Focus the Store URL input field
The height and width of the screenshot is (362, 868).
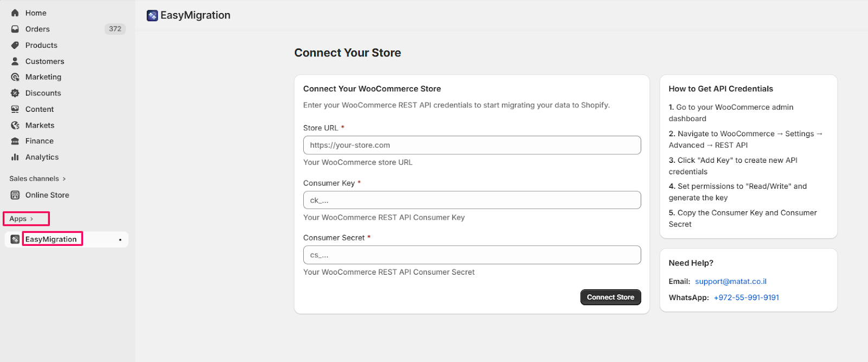[x=472, y=145]
